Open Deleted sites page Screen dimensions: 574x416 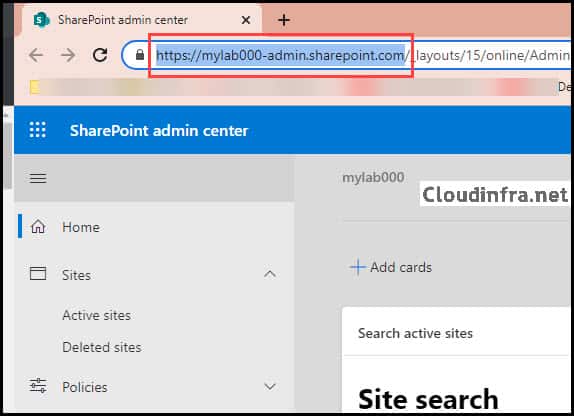click(x=102, y=347)
